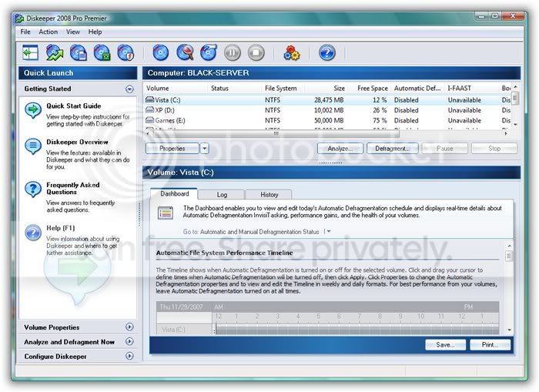Sort by the Status column header

coord(235,89)
